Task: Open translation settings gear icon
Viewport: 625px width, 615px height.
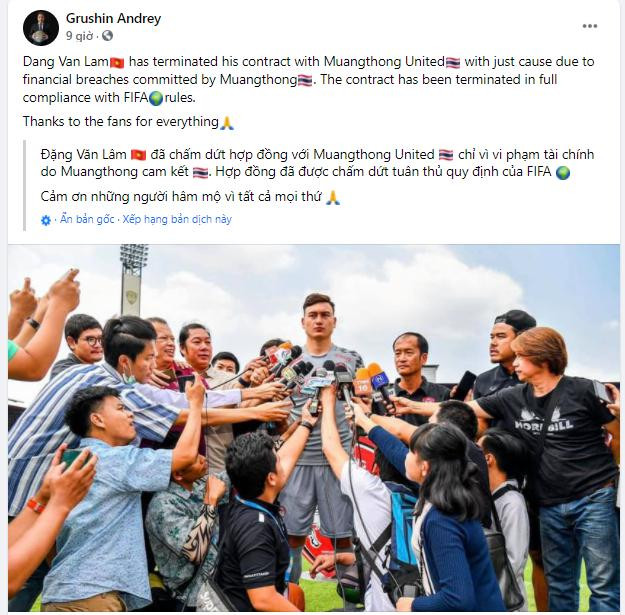Action: pyautogui.click(x=46, y=220)
